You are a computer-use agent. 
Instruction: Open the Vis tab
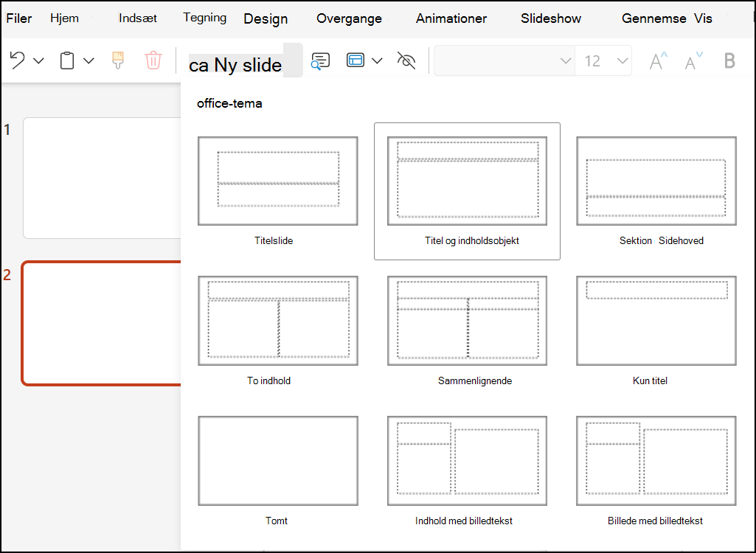(x=703, y=18)
